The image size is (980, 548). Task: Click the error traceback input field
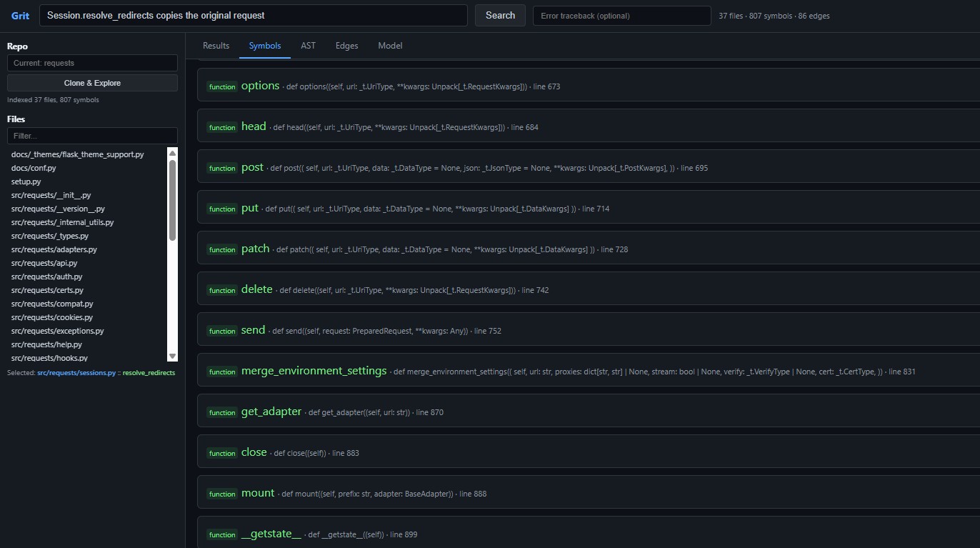click(622, 16)
